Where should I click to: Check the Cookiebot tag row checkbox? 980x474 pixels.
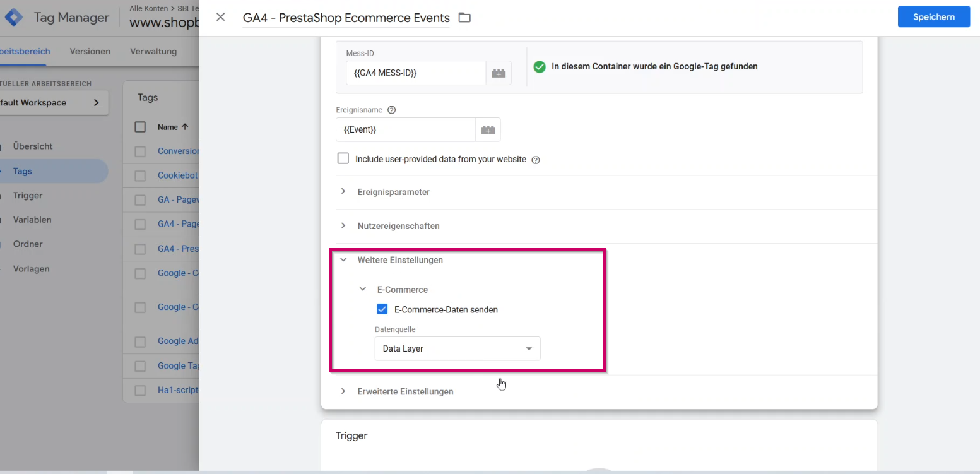pos(140,176)
